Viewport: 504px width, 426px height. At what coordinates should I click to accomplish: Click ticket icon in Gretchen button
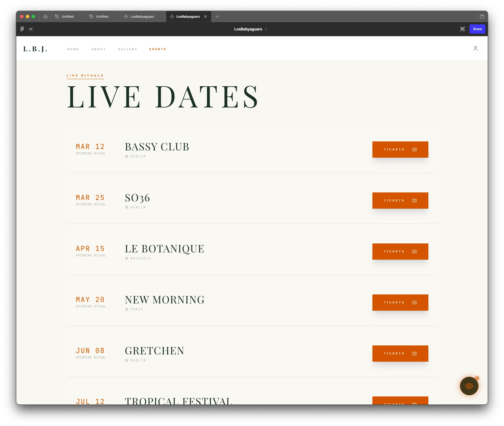tap(414, 354)
